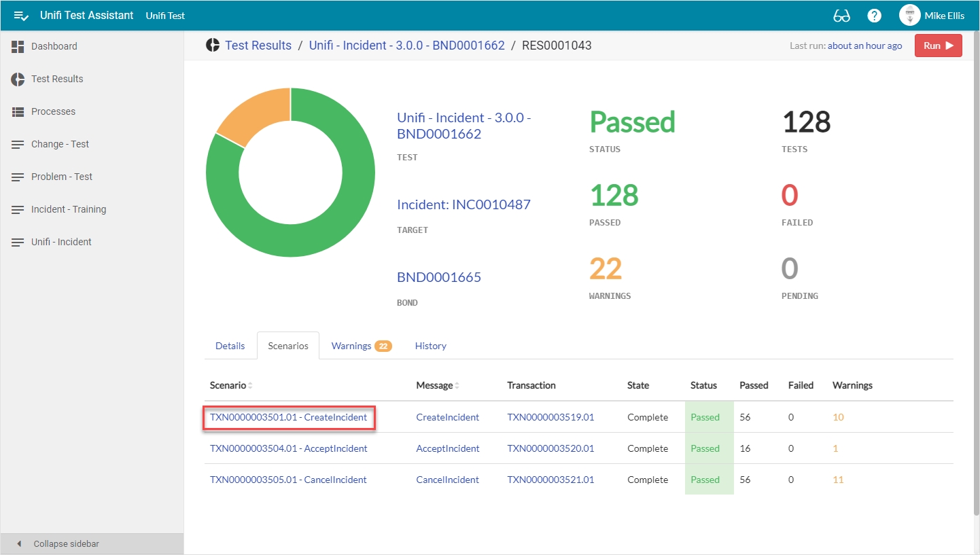Open transaction TXN0000003520.01 link
Screen dimensions: 980x555
pyautogui.click(x=550, y=448)
